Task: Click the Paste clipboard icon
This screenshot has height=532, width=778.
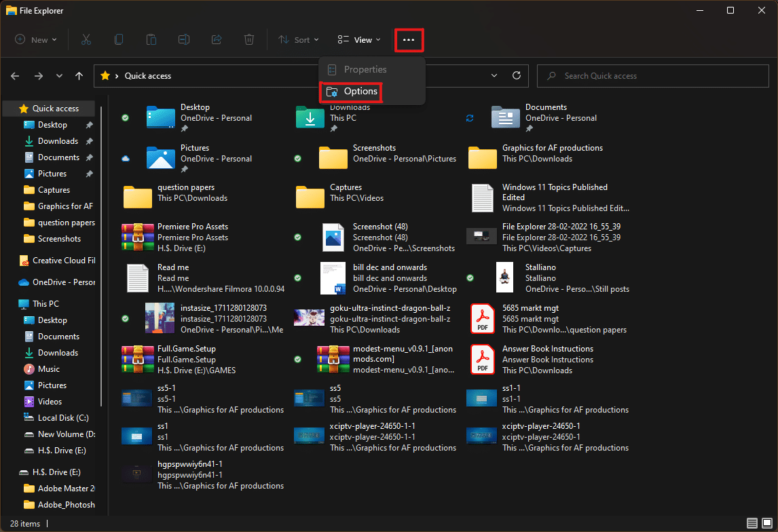Action: pos(151,39)
